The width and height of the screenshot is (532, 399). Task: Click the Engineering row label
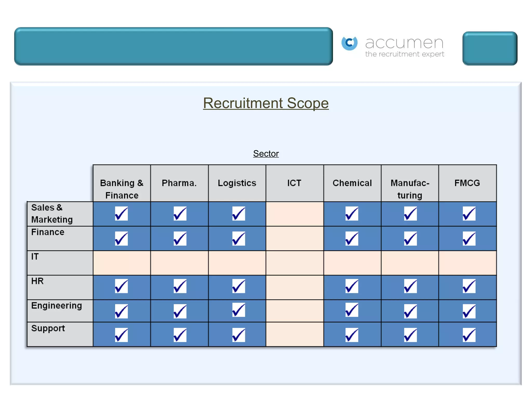point(60,311)
